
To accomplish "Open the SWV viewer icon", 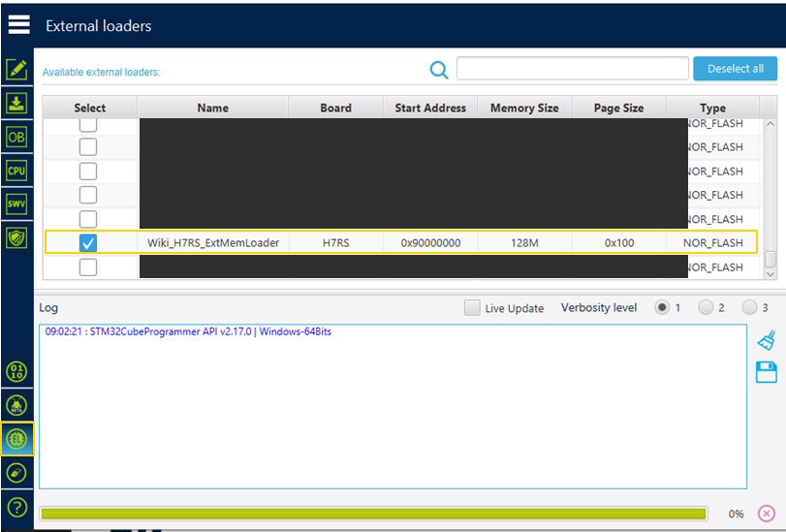I will [16, 204].
